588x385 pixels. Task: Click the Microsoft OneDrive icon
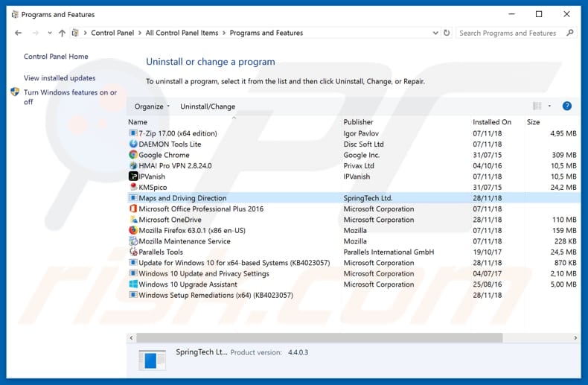point(133,220)
